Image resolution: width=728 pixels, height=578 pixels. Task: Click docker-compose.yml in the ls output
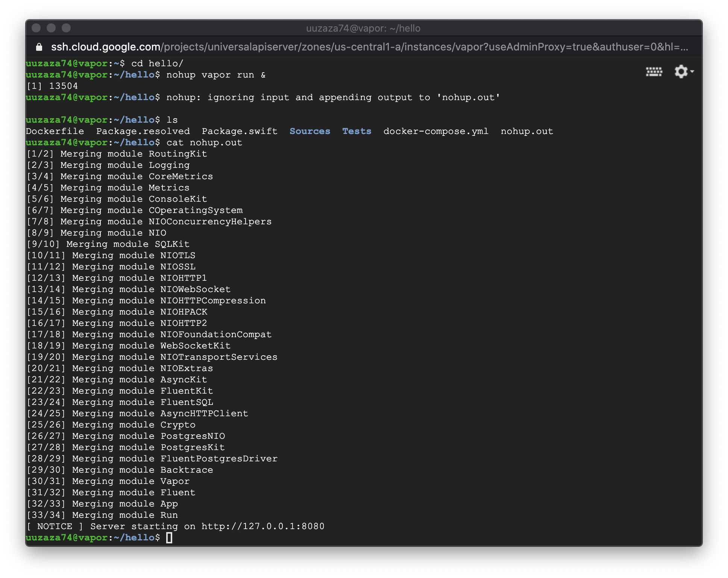[436, 131]
